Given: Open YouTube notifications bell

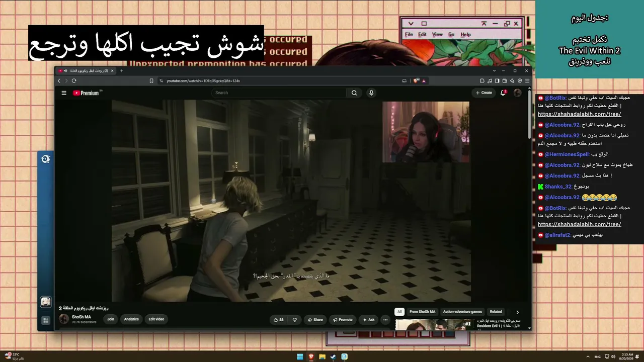Looking at the screenshot, I should point(503,93).
